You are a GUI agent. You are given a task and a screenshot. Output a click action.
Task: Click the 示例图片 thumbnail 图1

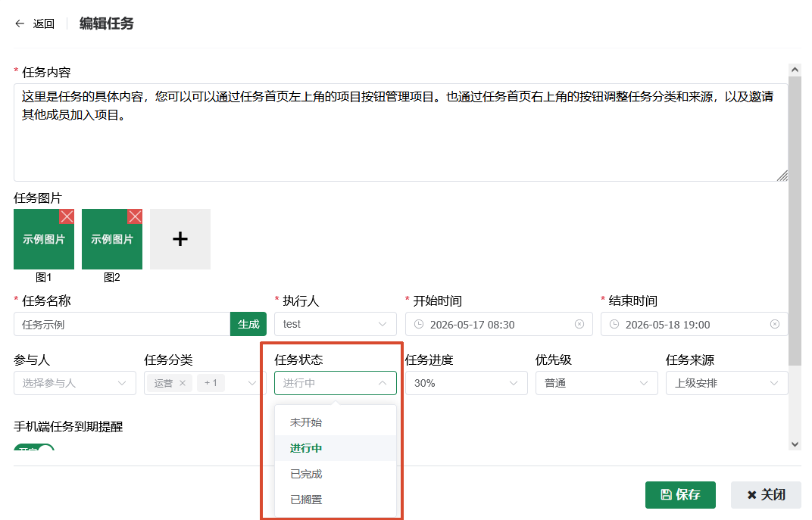[x=44, y=239]
